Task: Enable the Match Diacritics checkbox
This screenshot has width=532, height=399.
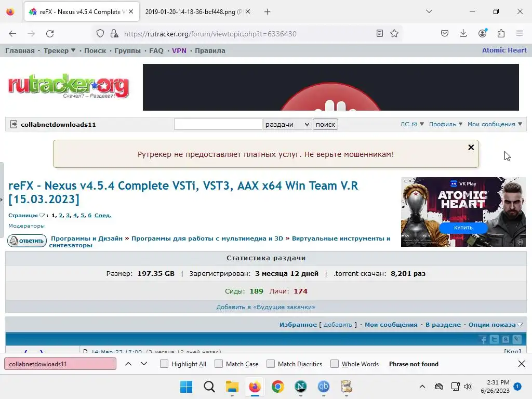Action: click(x=271, y=364)
